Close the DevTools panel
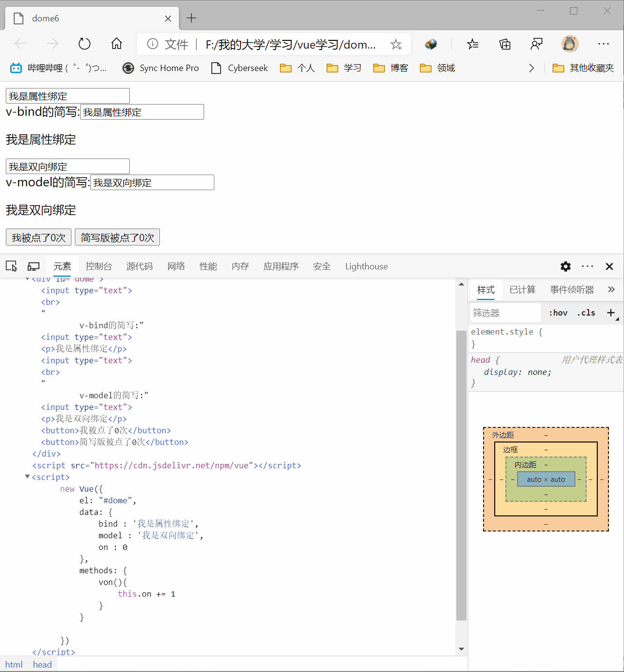Image resolution: width=624 pixels, height=672 pixels. 609,266
